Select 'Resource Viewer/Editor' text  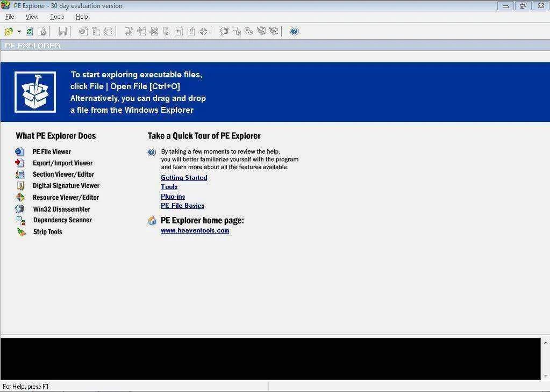66,197
